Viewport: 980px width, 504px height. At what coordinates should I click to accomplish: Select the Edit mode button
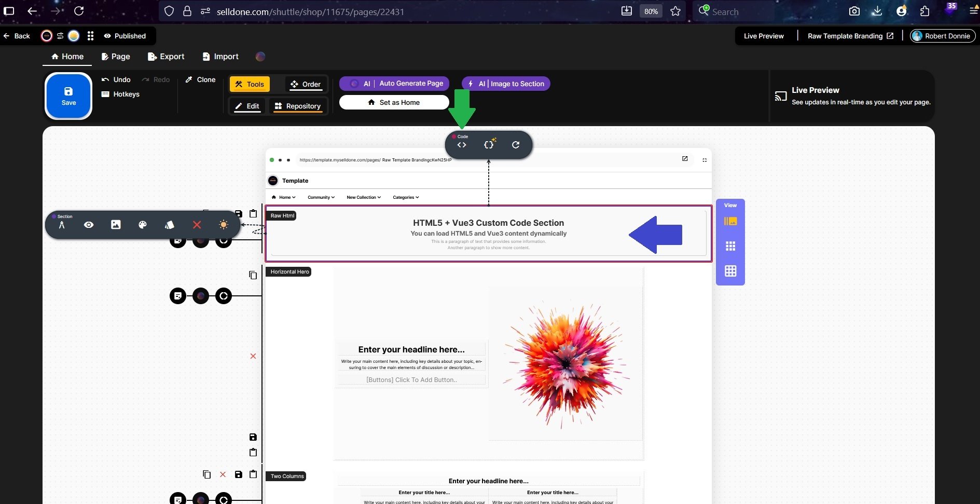pos(247,106)
